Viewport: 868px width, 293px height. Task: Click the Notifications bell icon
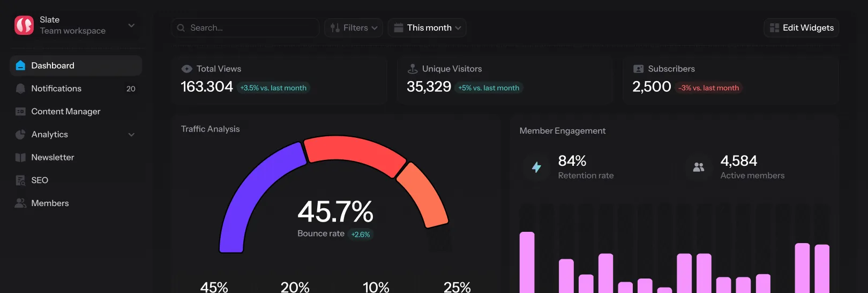20,89
